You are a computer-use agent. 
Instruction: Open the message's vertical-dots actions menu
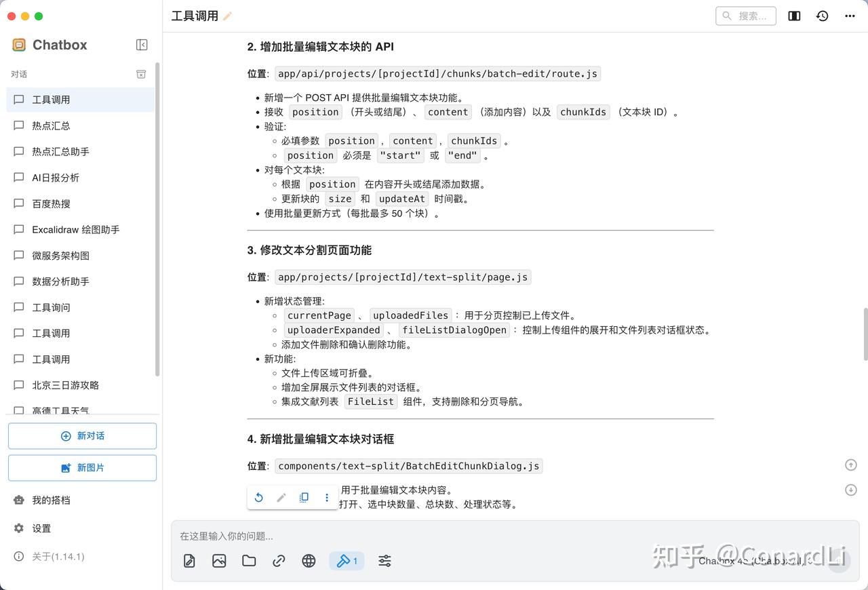[x=326, y=497]
